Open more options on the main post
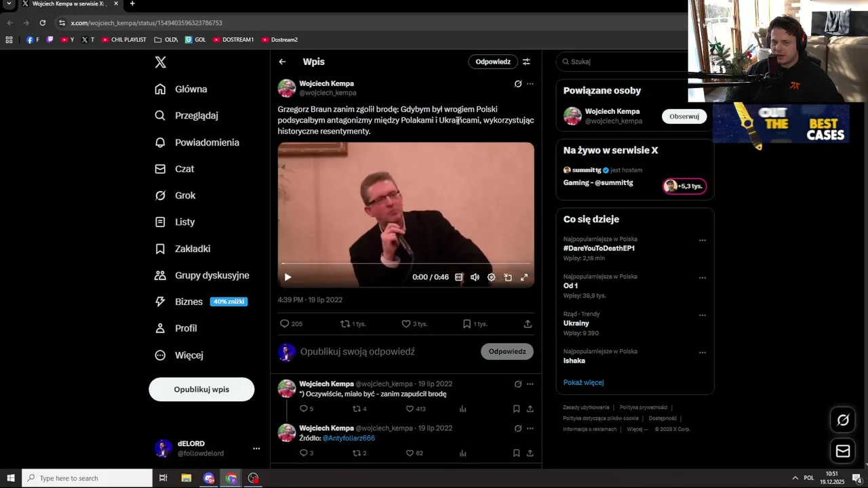This screenshot has width=868, height=488. tap(530, 84)
